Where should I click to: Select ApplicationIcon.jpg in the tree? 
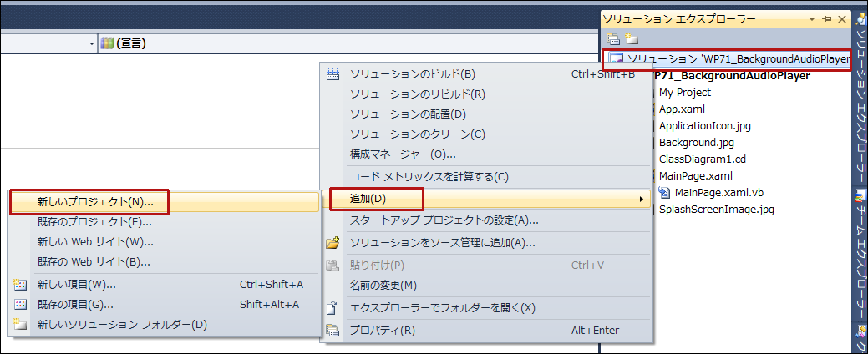tap(705, 126)
